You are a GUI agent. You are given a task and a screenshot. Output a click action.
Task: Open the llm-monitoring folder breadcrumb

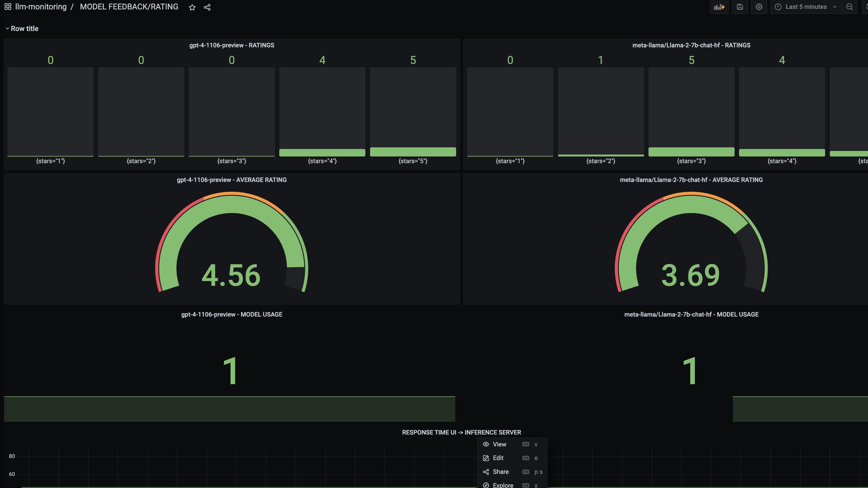41,7
